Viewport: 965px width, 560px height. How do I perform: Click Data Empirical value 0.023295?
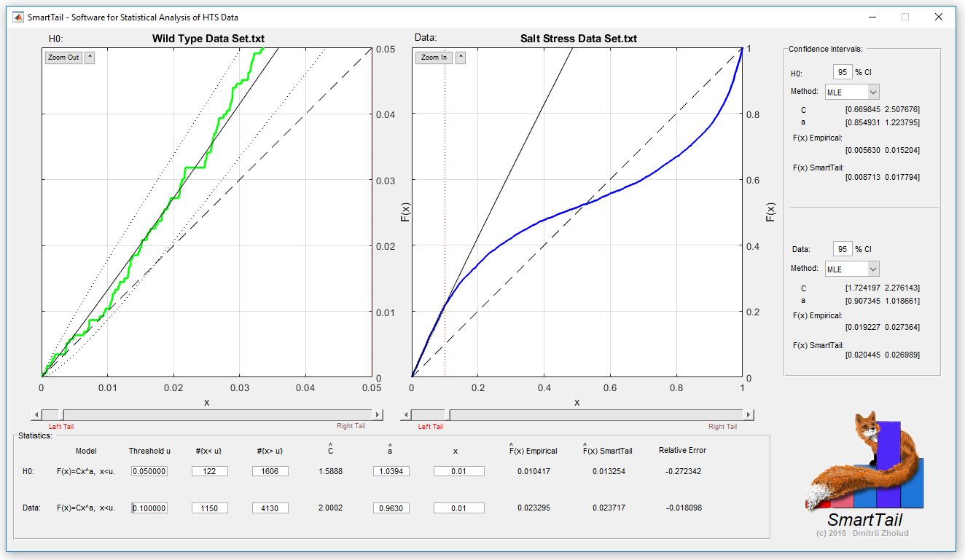coord(534,508)
